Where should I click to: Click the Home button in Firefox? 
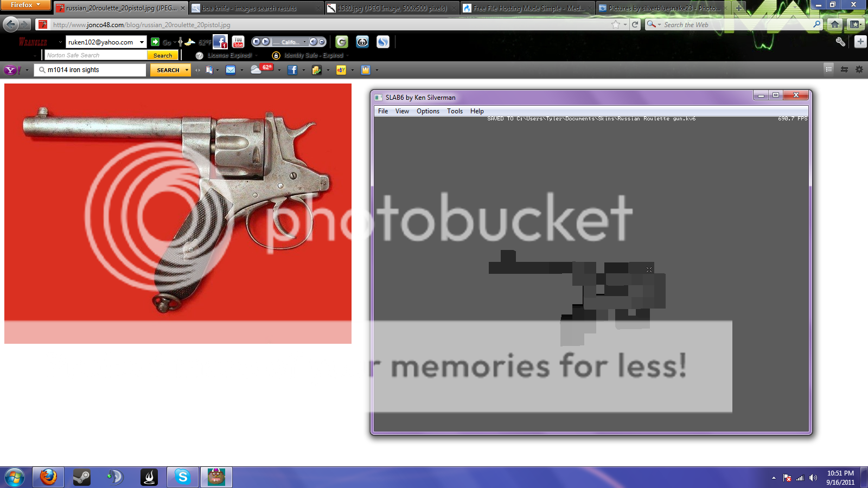pos(835,24)
